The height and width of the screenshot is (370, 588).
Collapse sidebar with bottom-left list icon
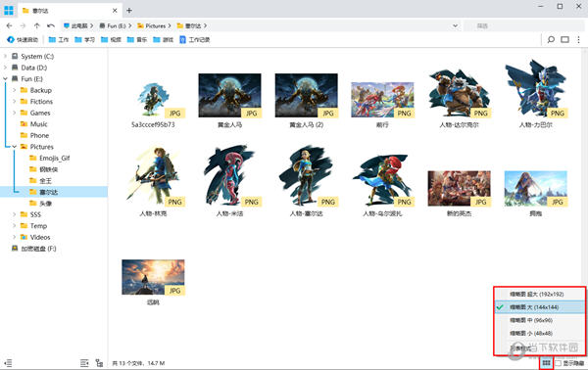[x=8, y=363]
